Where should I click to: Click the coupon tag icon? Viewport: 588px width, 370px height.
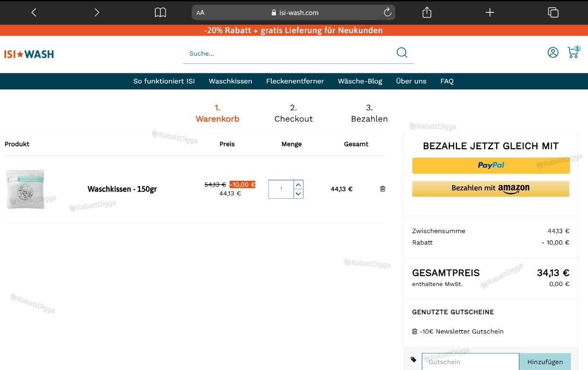tap(414, 360)
